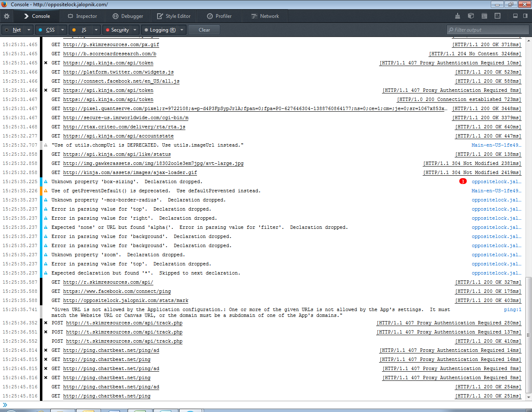The image size is (532, 412).
Task: Dock the toolbox to bottom of browser
Action: (x=515, y=16)
